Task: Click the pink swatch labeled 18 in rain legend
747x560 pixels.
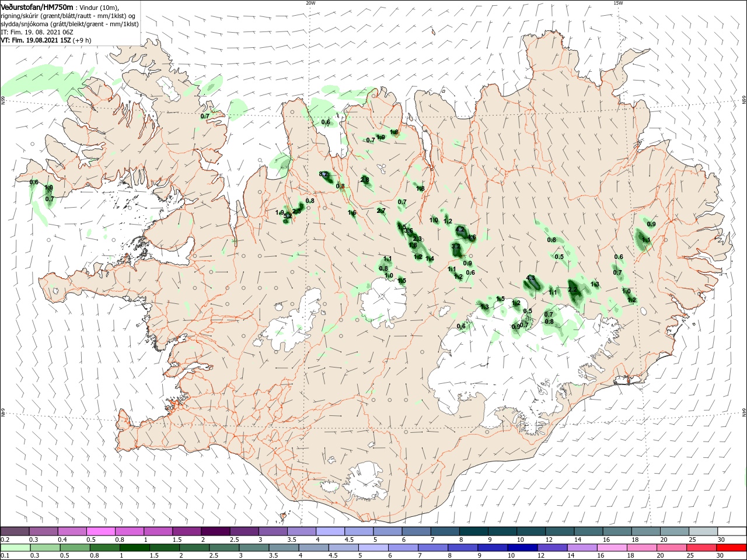Action: point(642,548)
